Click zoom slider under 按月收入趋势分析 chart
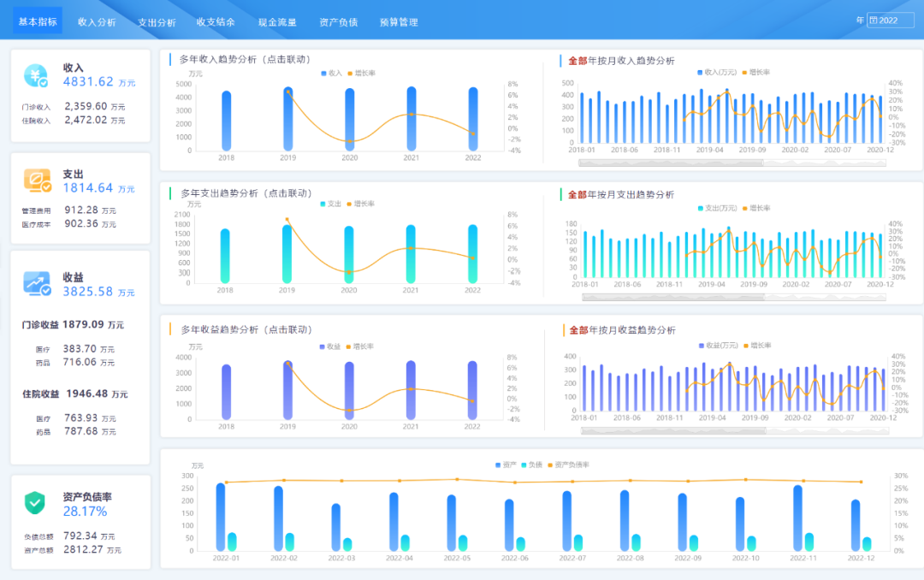924x580 pixels. click(732, 163)
